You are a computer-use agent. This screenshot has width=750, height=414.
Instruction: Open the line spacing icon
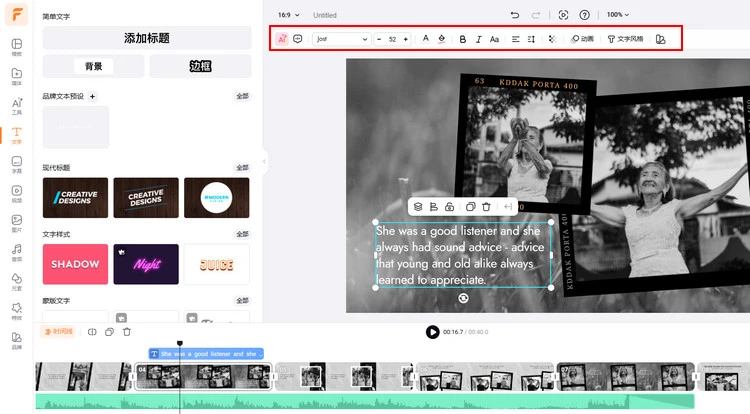[x=532, y=39]
